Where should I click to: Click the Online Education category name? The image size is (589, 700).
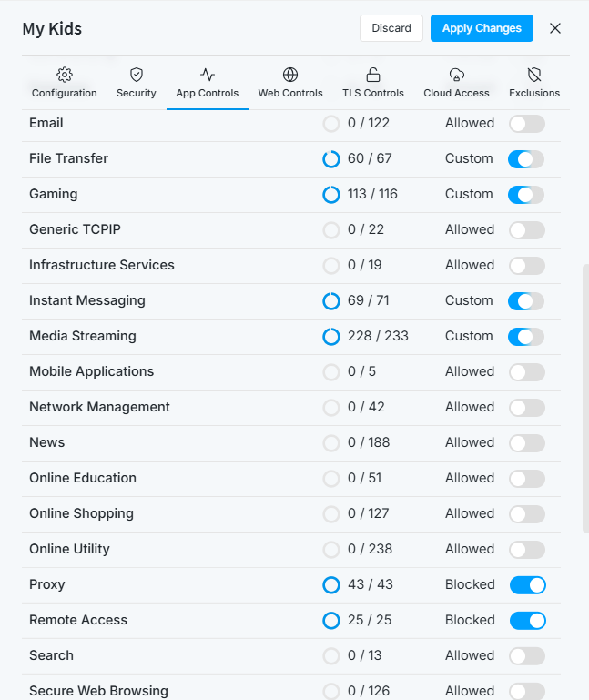click(83, 478)
